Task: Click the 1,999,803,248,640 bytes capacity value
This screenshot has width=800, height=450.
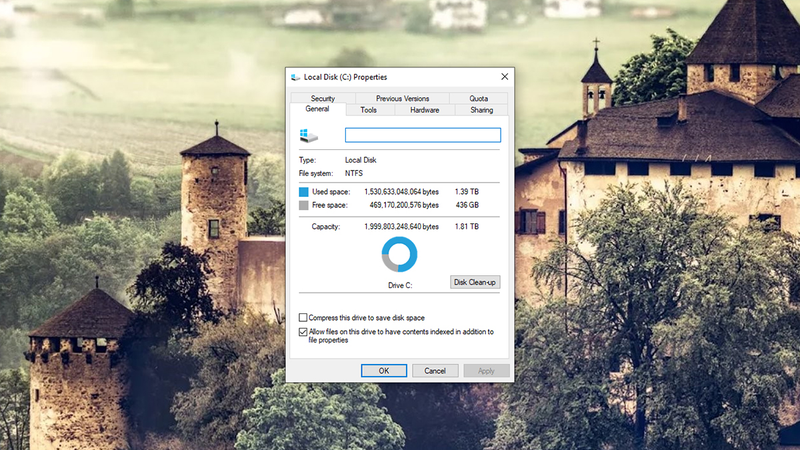Action: 402,227
